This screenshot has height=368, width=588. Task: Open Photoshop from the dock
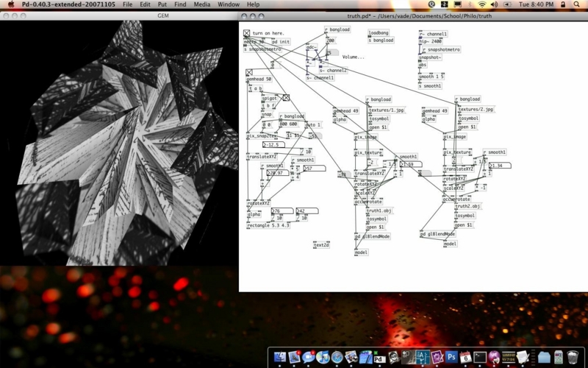pyautogui.click(x=451, y=357)
